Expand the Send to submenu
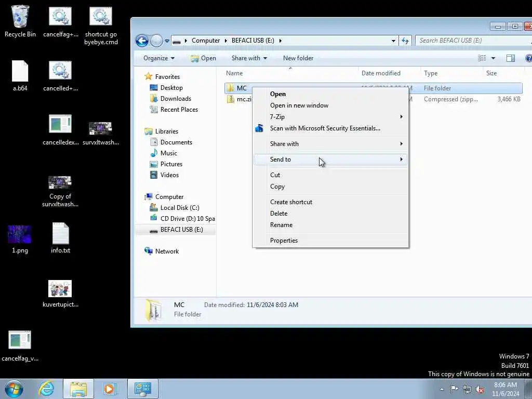The width and height of the screenshot is (532, 399). click(x=330, y=159)
